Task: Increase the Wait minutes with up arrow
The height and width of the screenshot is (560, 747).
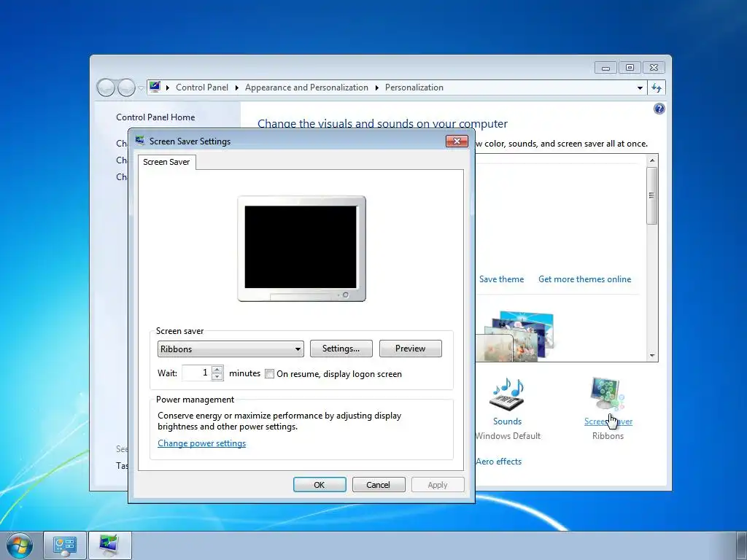Action: click(217, 370)
